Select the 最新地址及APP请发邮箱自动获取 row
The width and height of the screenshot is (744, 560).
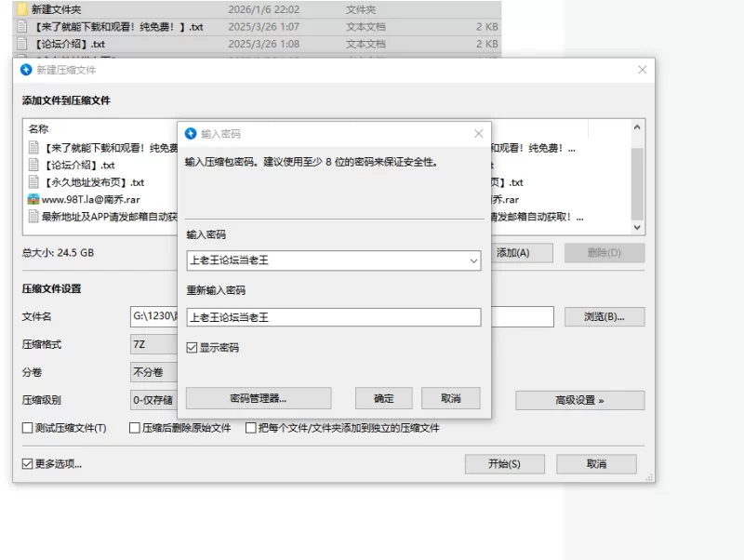[x=100, y=217]
